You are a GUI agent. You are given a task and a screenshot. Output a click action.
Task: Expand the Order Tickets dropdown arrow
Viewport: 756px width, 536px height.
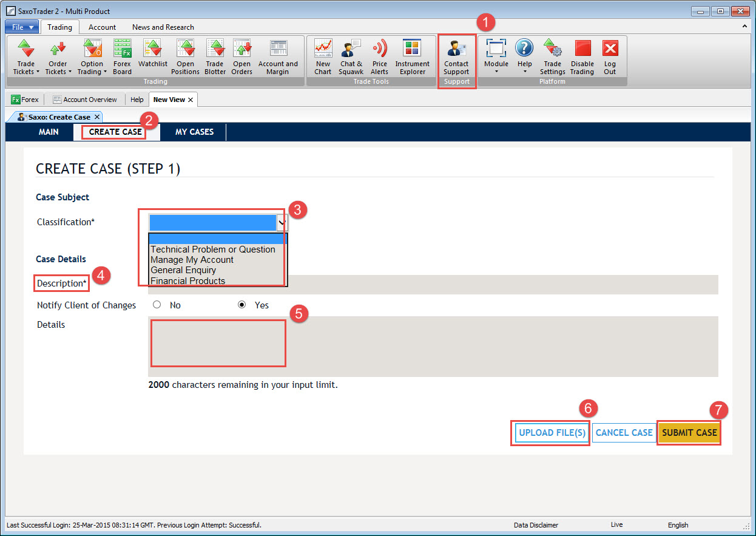(69, 72)
